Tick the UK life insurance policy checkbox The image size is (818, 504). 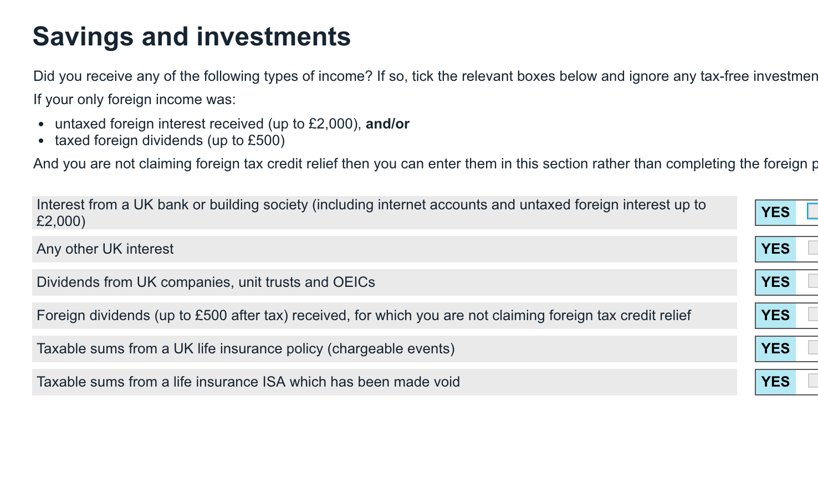(x=812, y=348)
